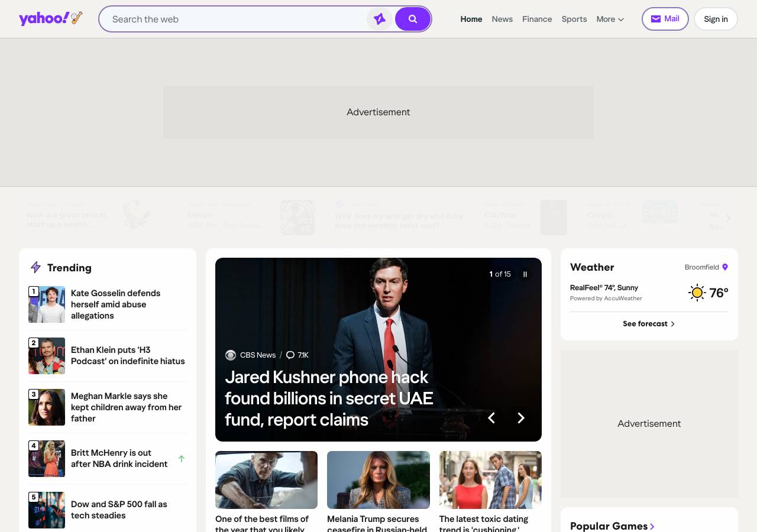757x532 pixels.
Task: Go to previous carousel story
Action: 491,418
